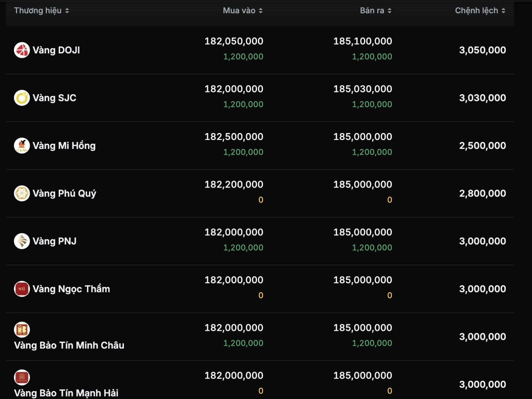532x399 pixels.
Task: Click the Vàng PNJ logo icon
Action: pyautogui.click(x=22, y=241)
